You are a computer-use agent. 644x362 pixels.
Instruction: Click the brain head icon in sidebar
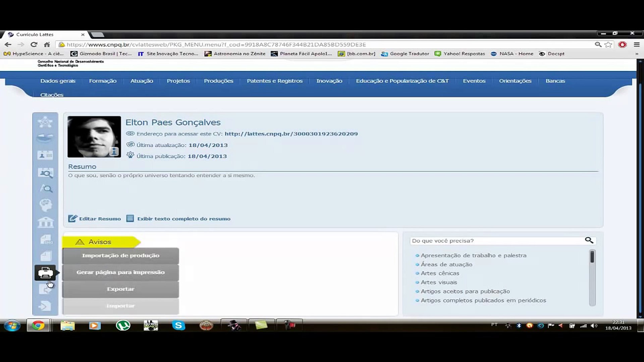(45, 205)
